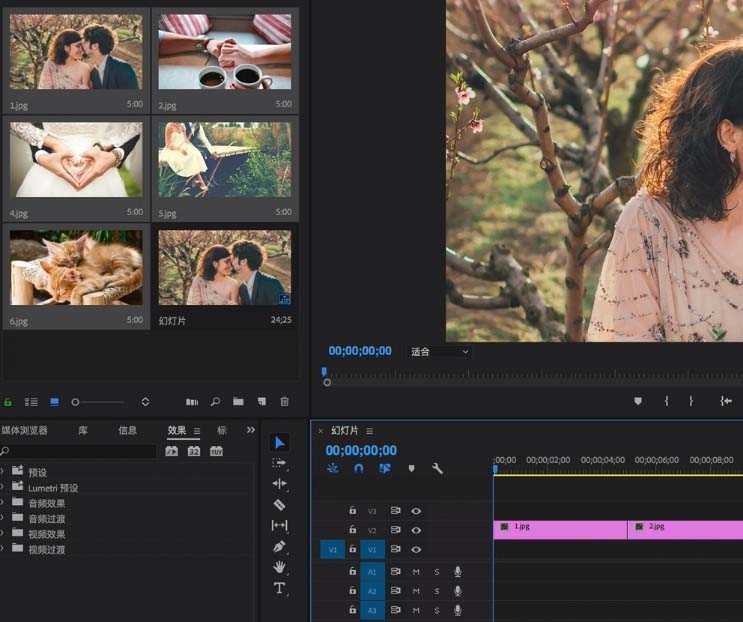
Task: Switch to 库 tab
Action: click(83, 430)
